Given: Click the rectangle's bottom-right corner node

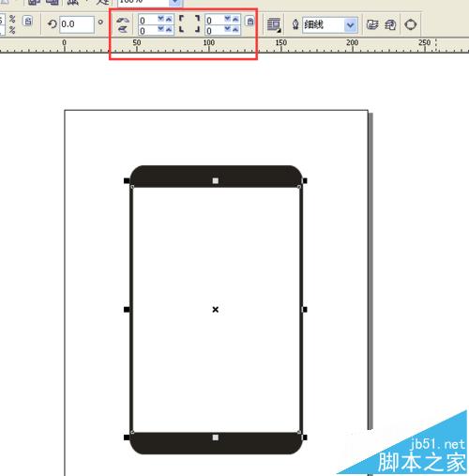Looking at the screenshot, I should 299,432.
